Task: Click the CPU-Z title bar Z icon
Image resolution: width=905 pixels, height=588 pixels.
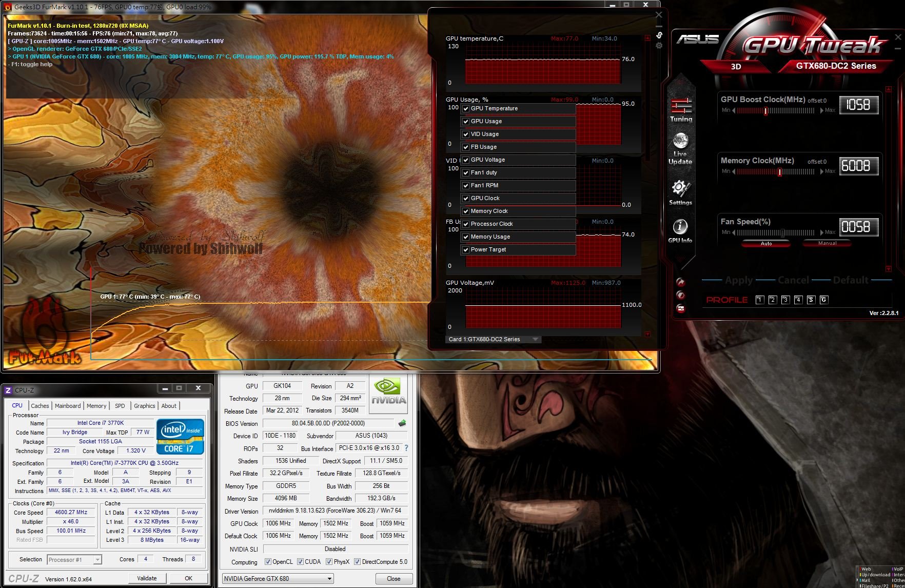Action: click(8, 390)
